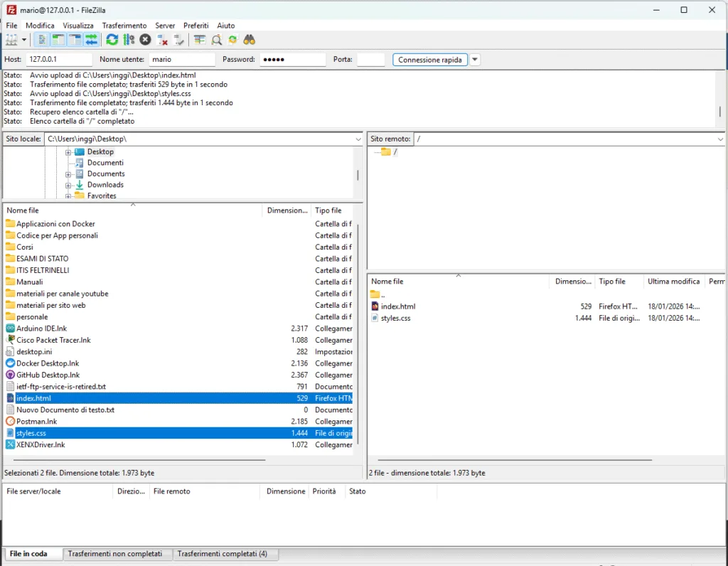Cancel the current operation via toolbar icon
The width and height of the screenshot is (728, 566).
pyautogui.click(x=145, y=40)
